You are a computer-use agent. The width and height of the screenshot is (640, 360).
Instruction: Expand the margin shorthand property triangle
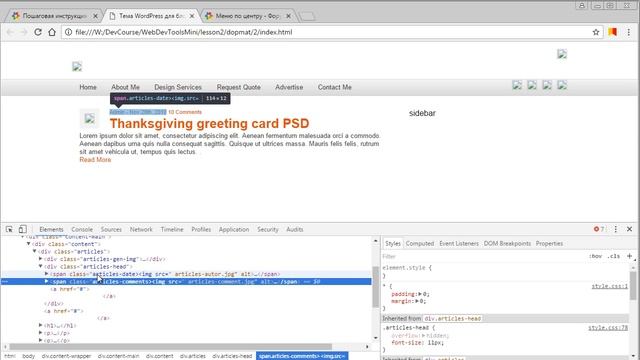click(x=417, y=301)
